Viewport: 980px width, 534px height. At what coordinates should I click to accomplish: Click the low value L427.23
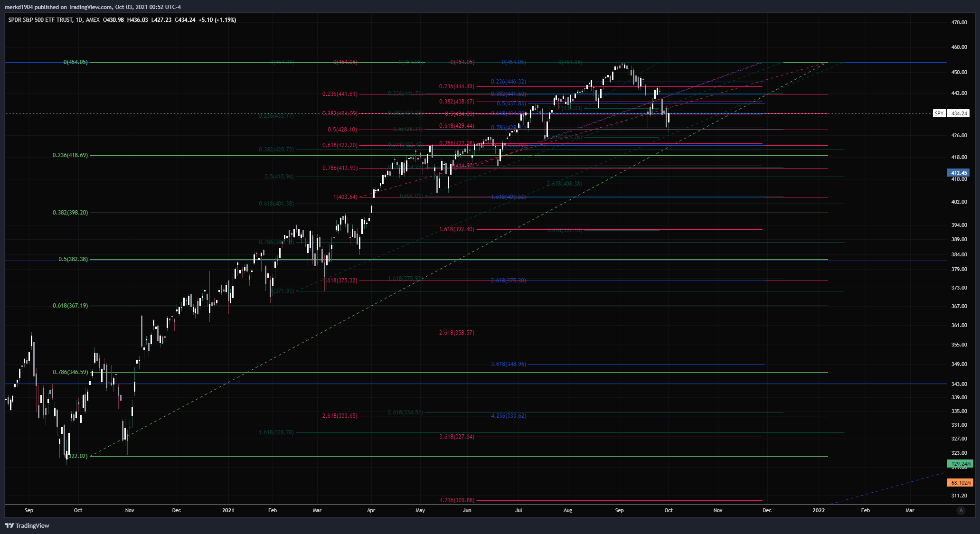(161, 20)
